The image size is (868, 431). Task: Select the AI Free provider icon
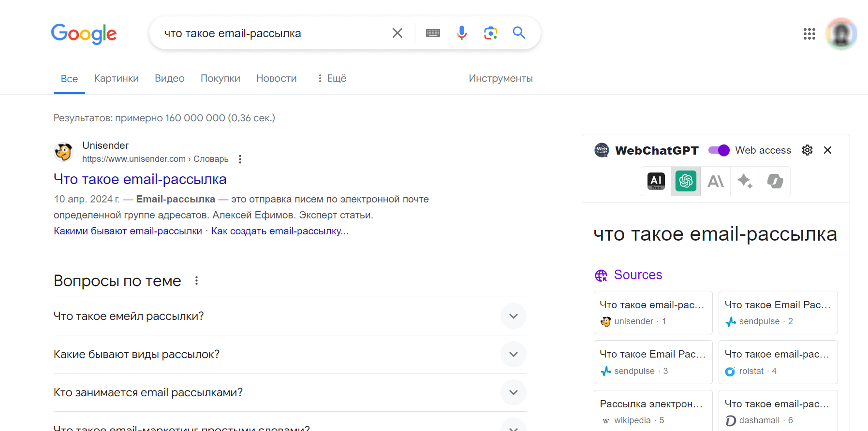(656, 181)
